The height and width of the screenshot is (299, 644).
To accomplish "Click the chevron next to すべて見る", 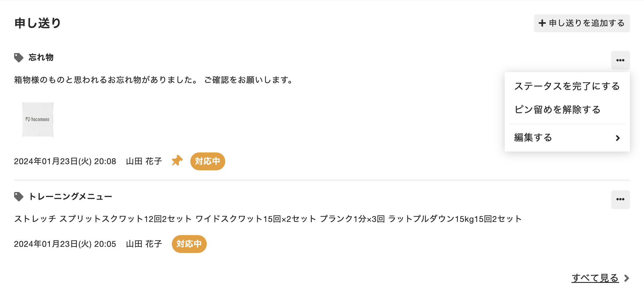I will [627, 278].
